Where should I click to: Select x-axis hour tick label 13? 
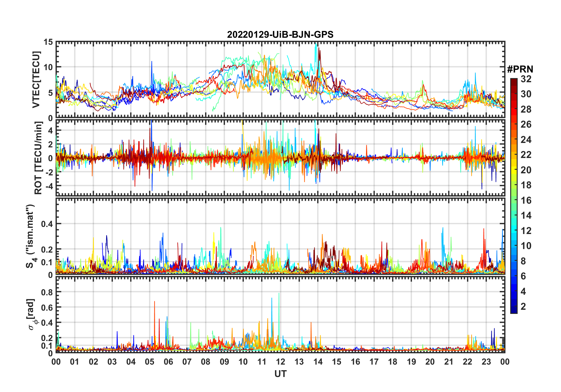click(299, 362)
